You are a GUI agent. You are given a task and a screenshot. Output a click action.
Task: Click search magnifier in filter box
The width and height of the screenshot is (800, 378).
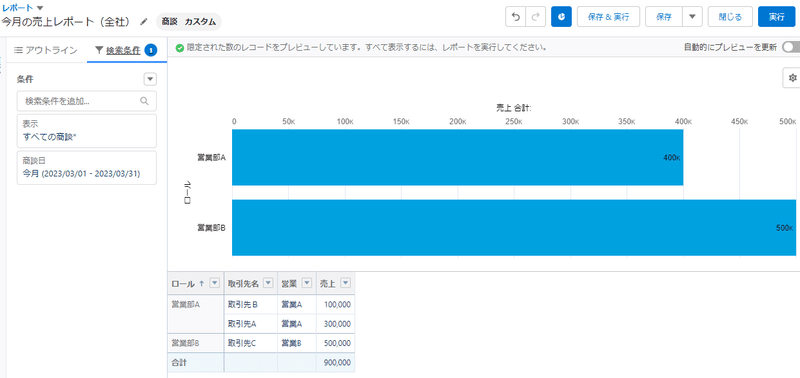tap(144, 101)
